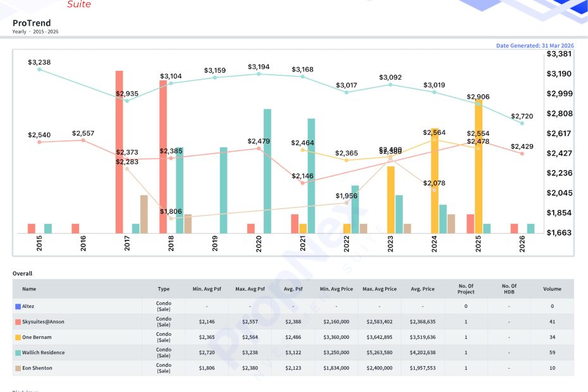The width and height of the screenshot is (588, 392).
Task: Click the Max. Avg Price column header
Action: pyautogui.click(x=379, y=289)
